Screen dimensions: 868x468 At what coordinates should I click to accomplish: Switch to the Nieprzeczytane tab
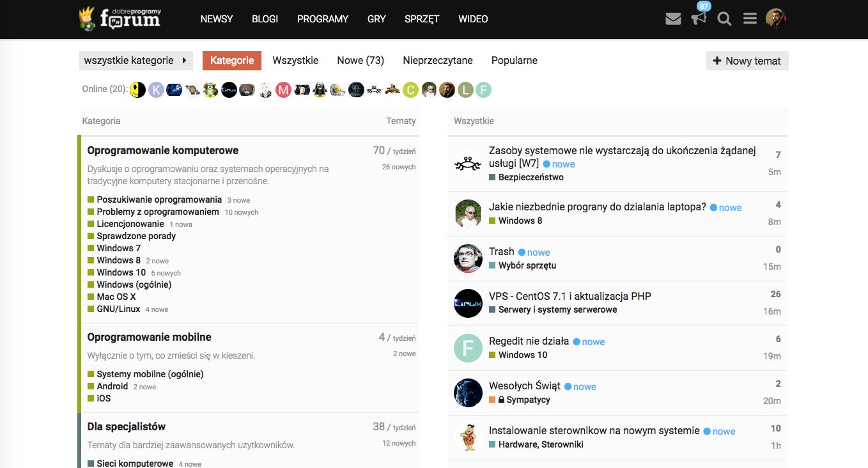click(438, 61)
